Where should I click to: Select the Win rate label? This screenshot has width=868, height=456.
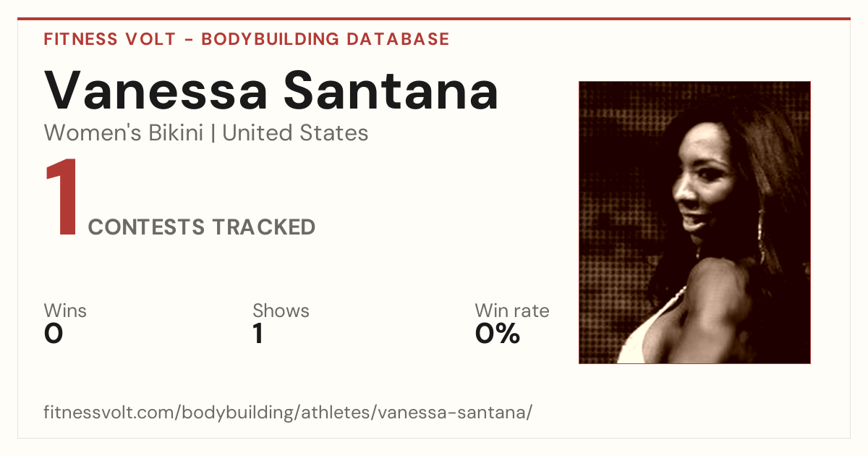pyautogui.click(x=512, y=311)
